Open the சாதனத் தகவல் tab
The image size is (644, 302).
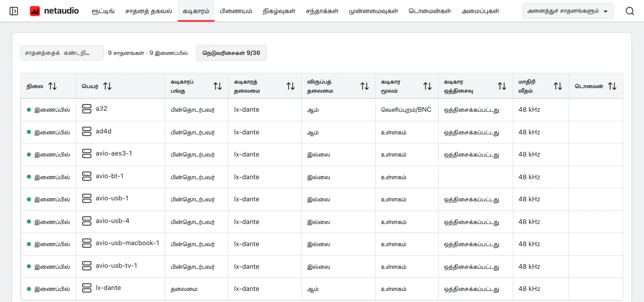148,11
